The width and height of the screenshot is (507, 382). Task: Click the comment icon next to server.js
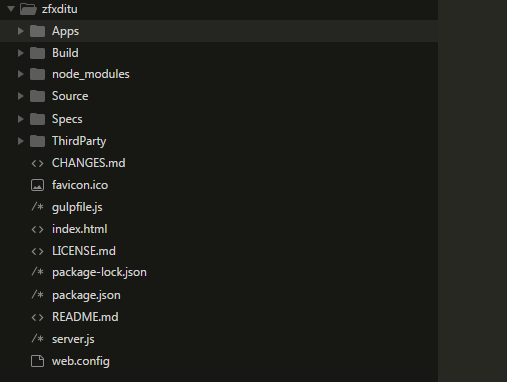pyautogui.click(x=37, y=339)
